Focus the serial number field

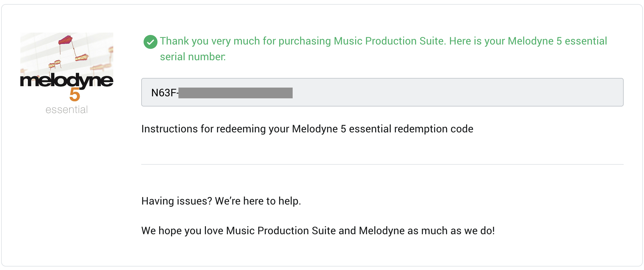click(382, 92)
